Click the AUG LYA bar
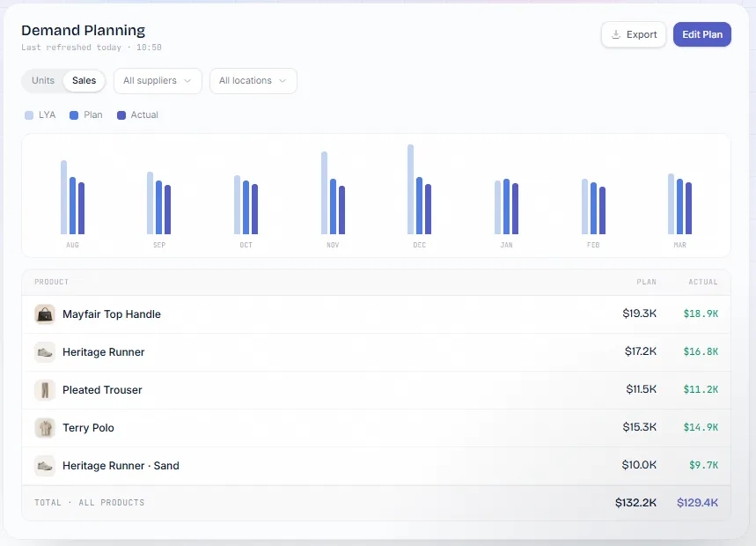 [x=63, y=197]
